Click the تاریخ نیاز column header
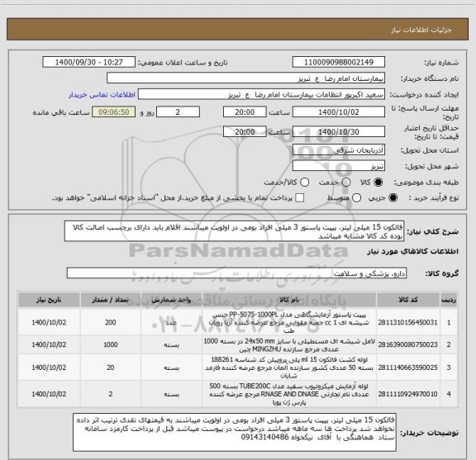Image resolution: width=476 pixels, height=460 pixels. 49,300
